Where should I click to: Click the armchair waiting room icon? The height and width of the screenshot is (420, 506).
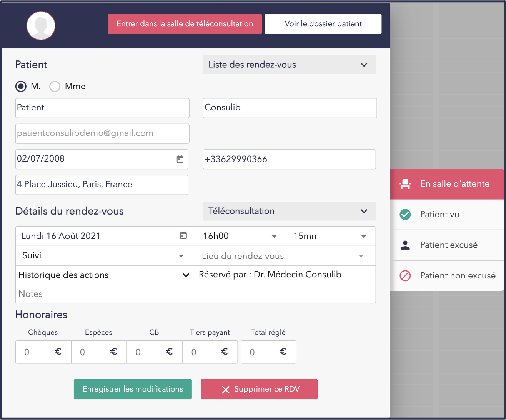405,184
